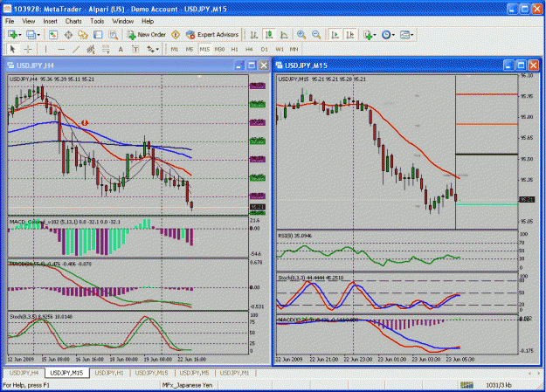This screenshot has height=392, width=546.
Task: Click the New Order button
Action: [147, 34]
